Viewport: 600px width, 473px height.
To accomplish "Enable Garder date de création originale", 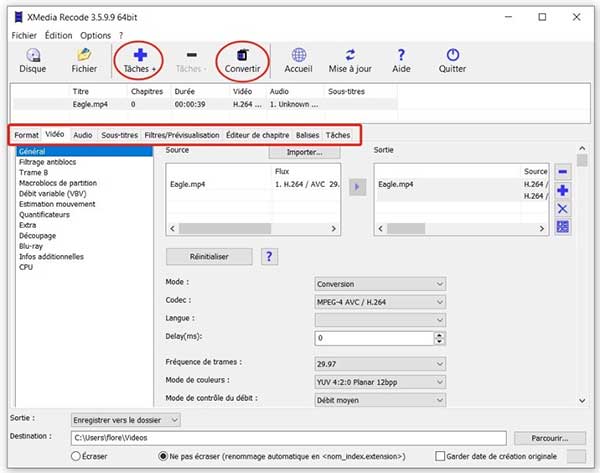I will point(440,456).
